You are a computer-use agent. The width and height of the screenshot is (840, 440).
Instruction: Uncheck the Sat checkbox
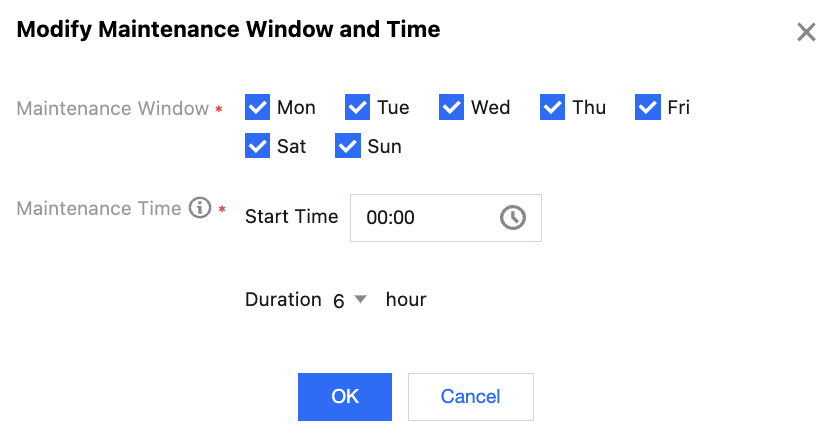tap(258, 146)
